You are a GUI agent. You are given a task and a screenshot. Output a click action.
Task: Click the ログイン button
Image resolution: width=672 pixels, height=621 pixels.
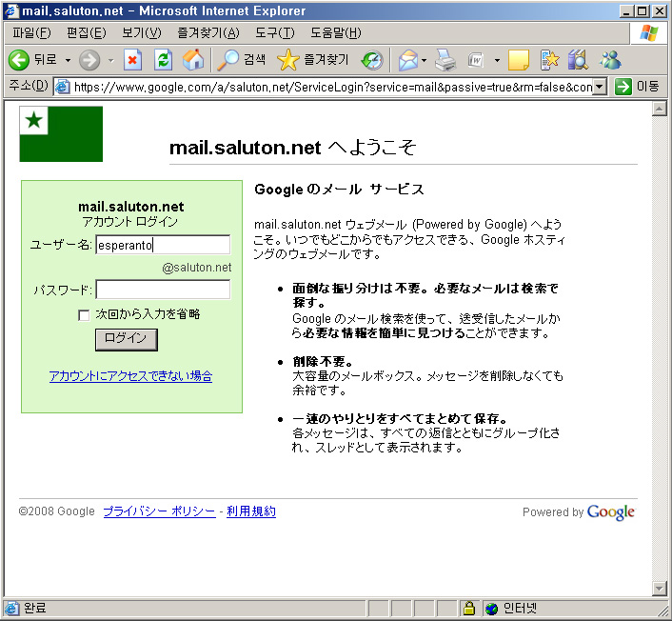127,340
